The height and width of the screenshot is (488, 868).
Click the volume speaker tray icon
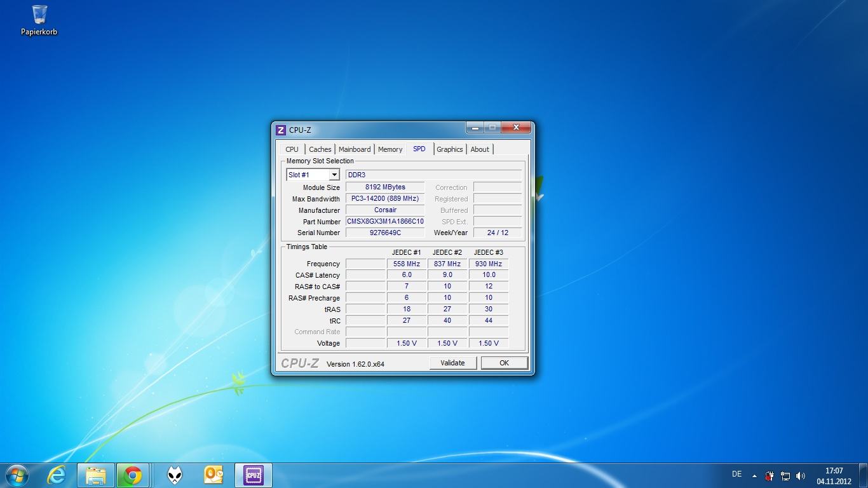[801, 475]
